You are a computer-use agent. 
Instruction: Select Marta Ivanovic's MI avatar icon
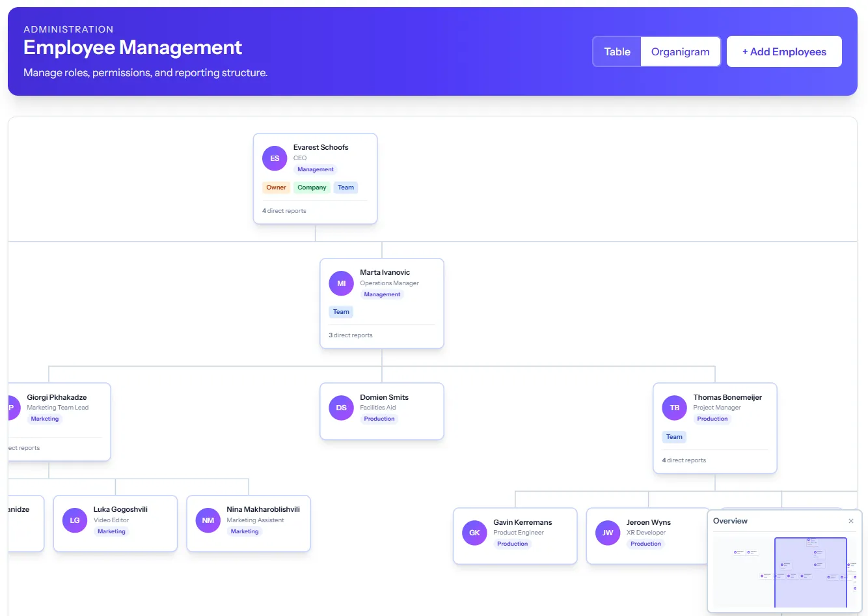[341, 283]
